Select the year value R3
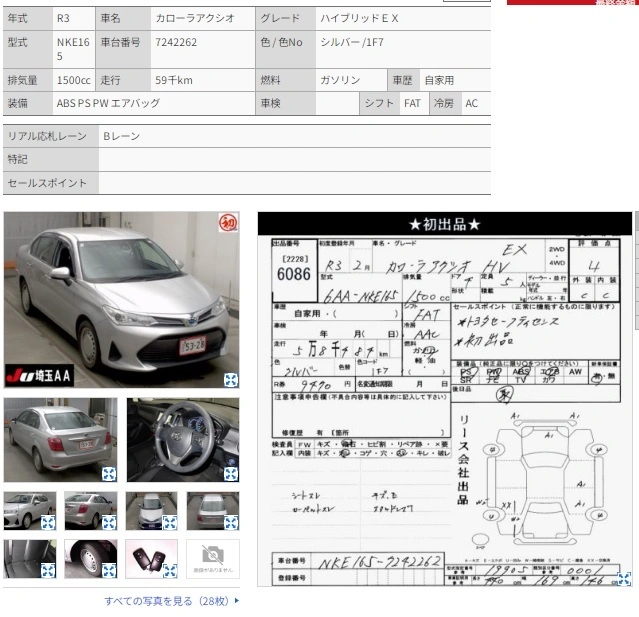 tap(63, 18)
